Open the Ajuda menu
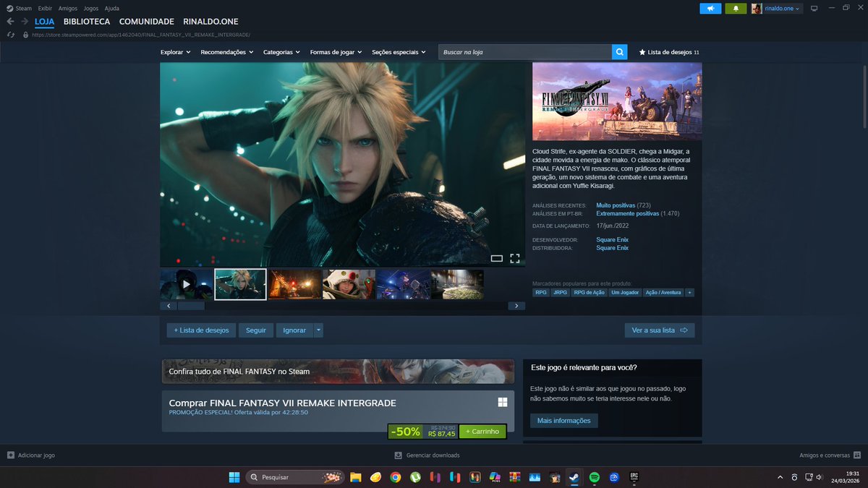 pyautogui.click(x=111, y=8)
